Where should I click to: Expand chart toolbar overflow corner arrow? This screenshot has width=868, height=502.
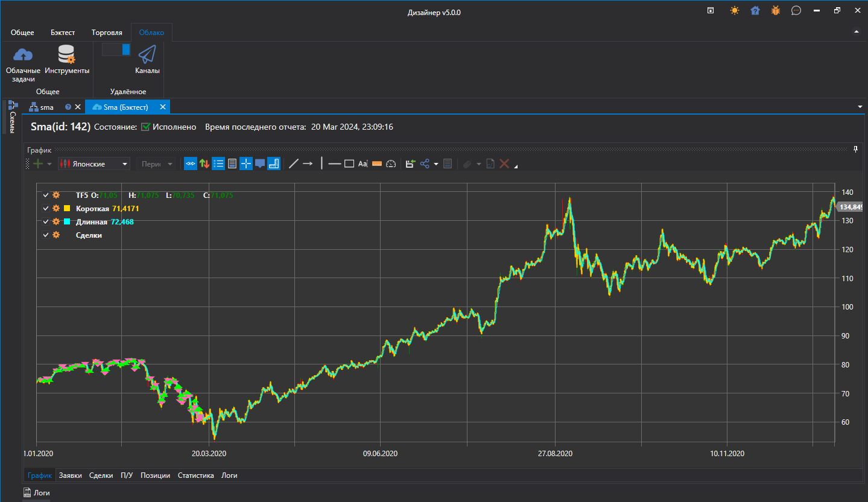coord(516,167)
